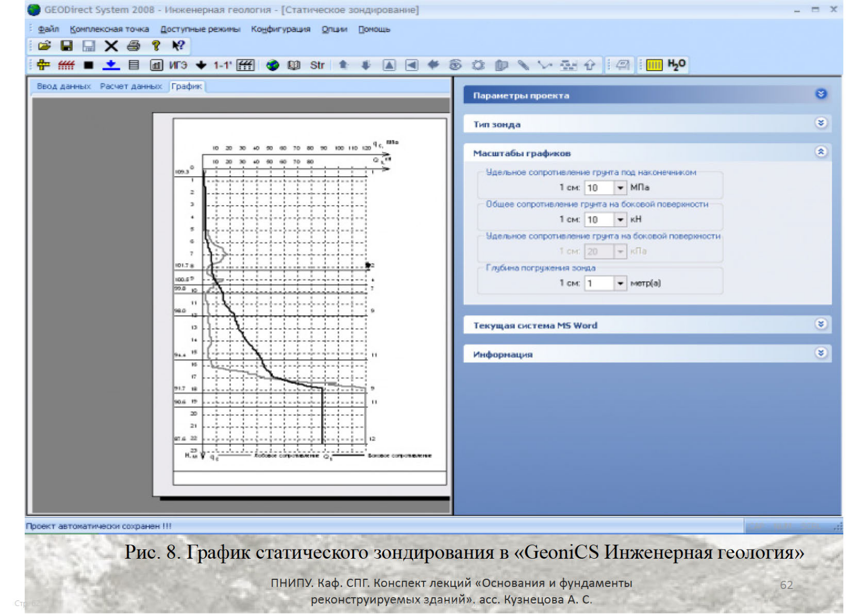
Task: Click the H2O groundwater icon
Action: (676, 65)
